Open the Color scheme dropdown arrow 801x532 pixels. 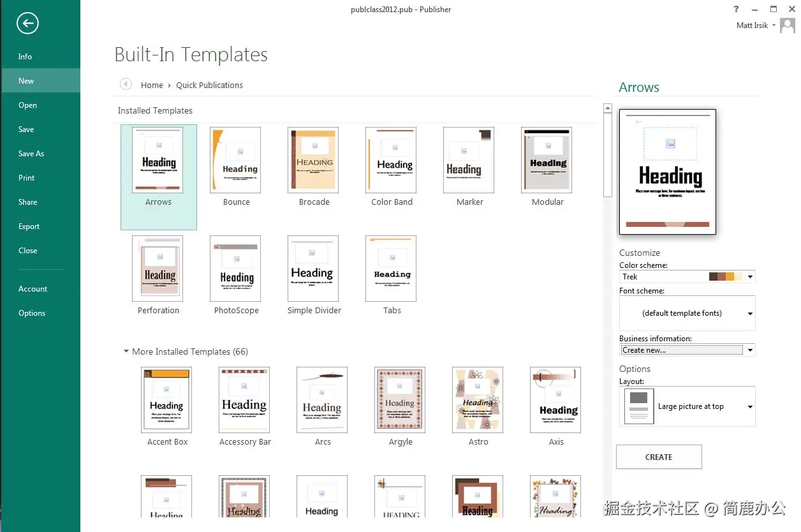click(750, 277)
